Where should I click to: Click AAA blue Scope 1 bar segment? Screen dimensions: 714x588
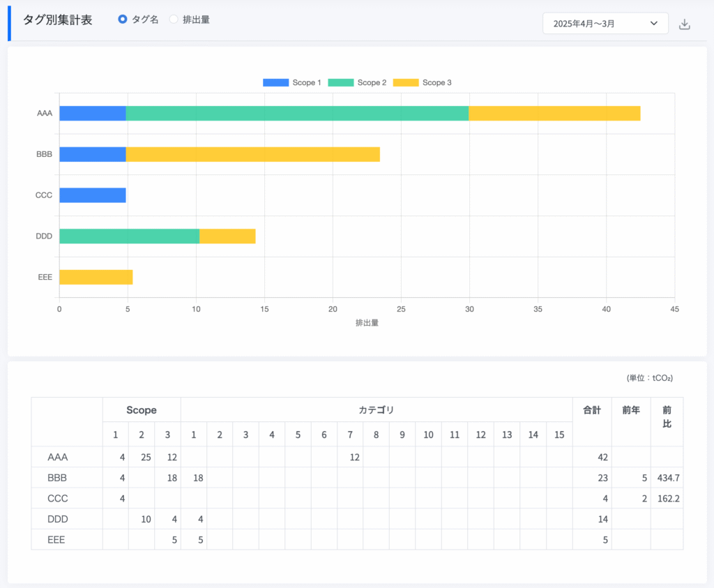(93, 114)
